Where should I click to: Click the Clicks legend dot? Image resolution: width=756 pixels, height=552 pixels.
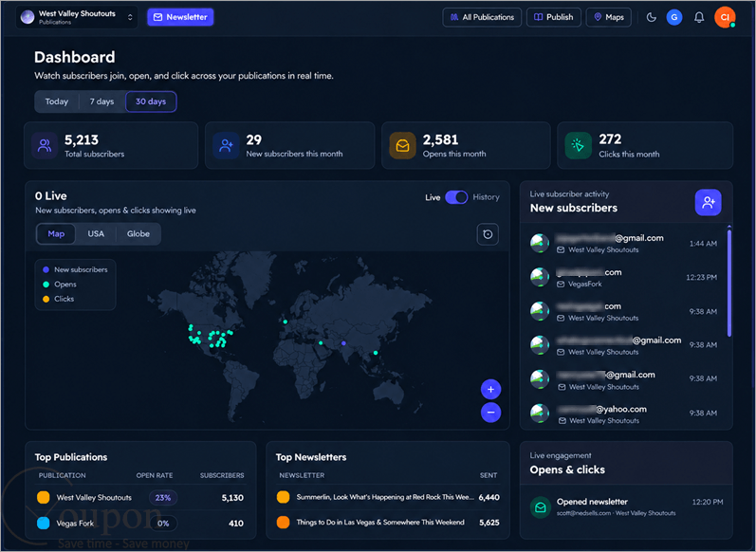click(46, 299)
